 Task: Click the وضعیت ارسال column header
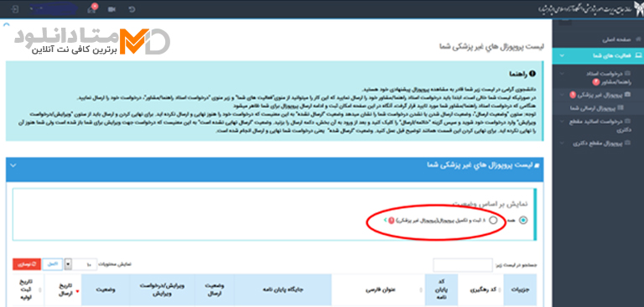coord(215,290)
